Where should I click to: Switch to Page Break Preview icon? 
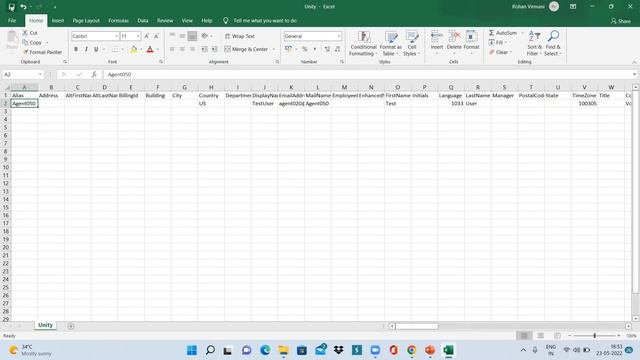[557, 336]
